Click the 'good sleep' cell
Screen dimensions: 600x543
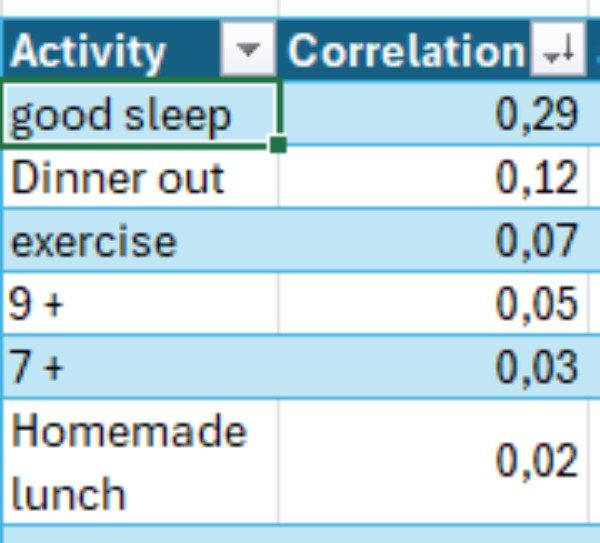click(140, 115)
